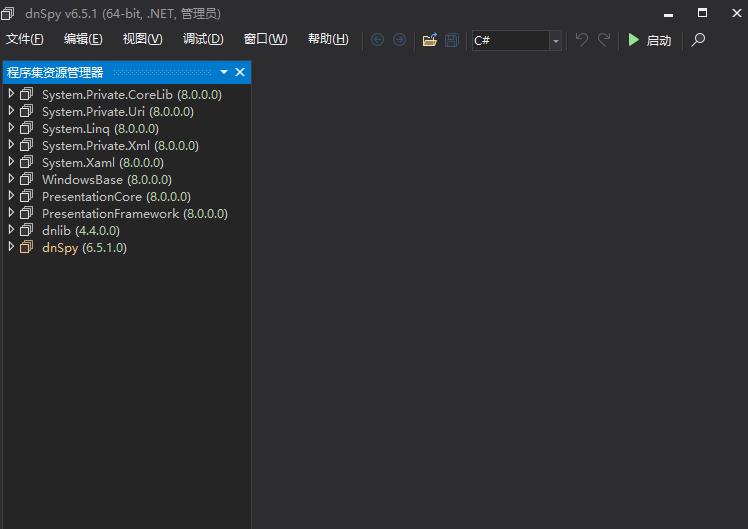Screen dimensions: 748x529
Task: Click the System.Private.Uri assembly icon
Action: 27,111
